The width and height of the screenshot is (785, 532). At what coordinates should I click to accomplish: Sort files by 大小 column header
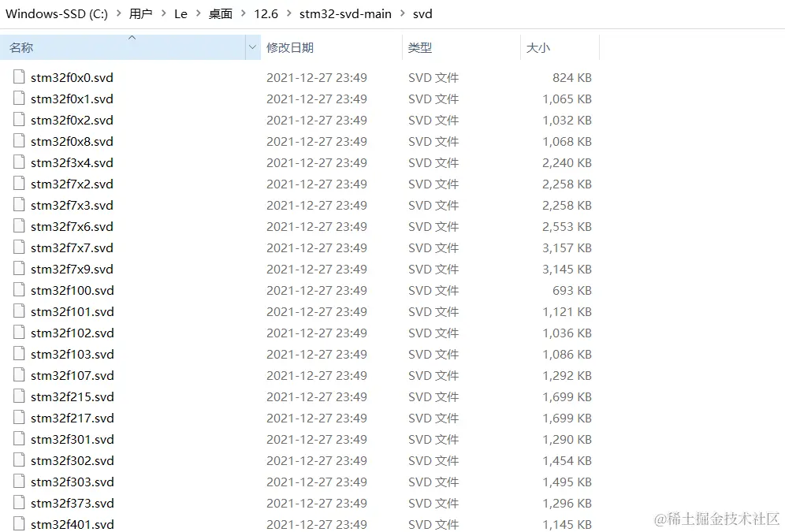click(x=560, y=47)
